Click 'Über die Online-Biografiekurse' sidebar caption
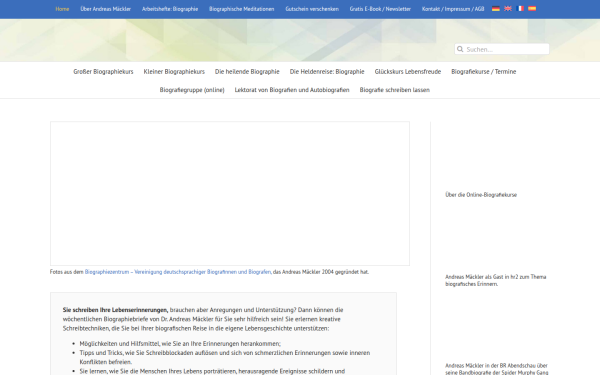Image resolution: width=600 pixels, height=375 pixels. coord(481,195)
